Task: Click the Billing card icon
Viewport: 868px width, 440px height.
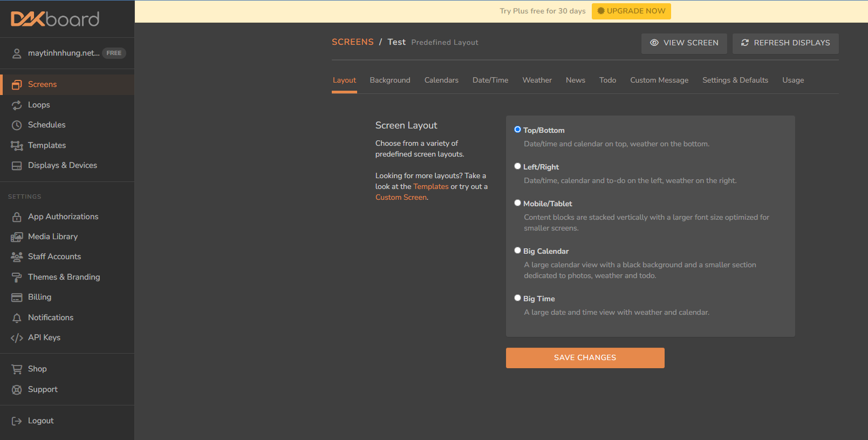Action: 17,297
